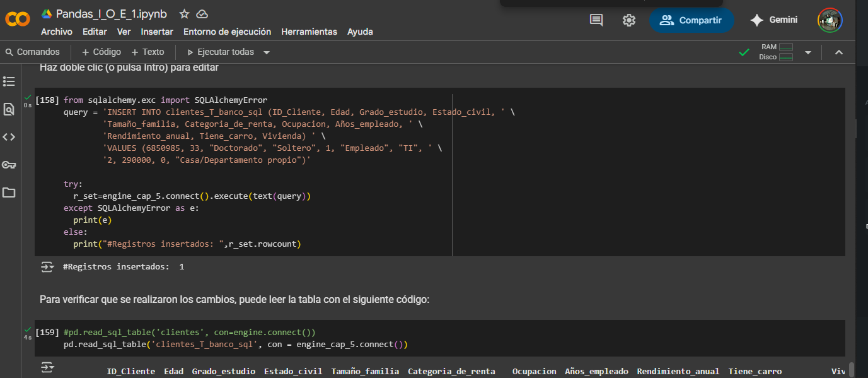Open the table of contents sidebar icon

point(9,81)
